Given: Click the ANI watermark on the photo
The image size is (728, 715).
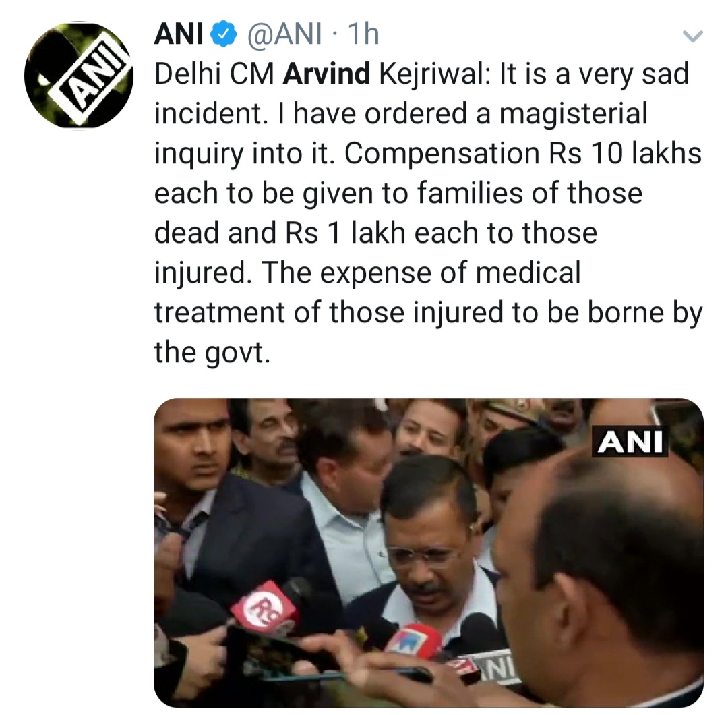Looking at the screenshot, I should 630,441.
